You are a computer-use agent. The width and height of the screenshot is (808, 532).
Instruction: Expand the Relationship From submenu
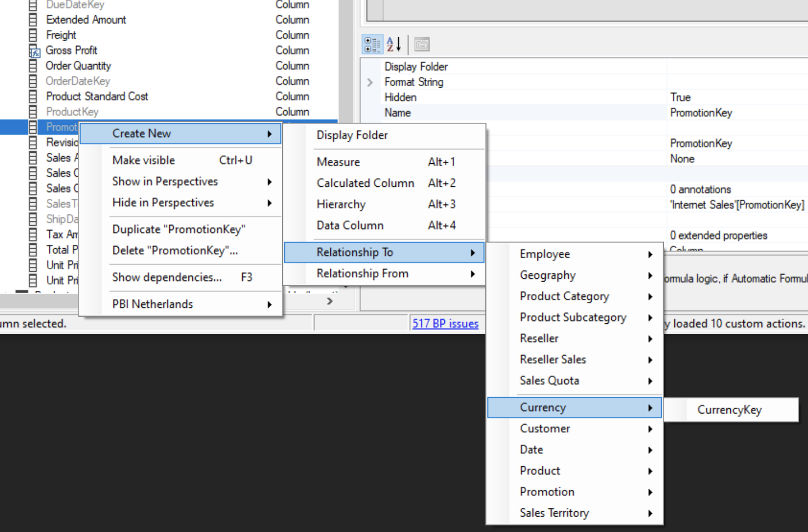362,273
